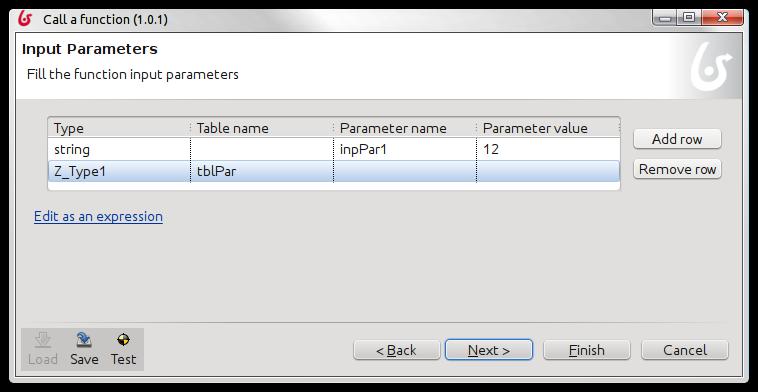Edit the Parameter value cell containing 12
This screenshot has height=392, width=758.
pyautogui.click(x=548, y=149)
